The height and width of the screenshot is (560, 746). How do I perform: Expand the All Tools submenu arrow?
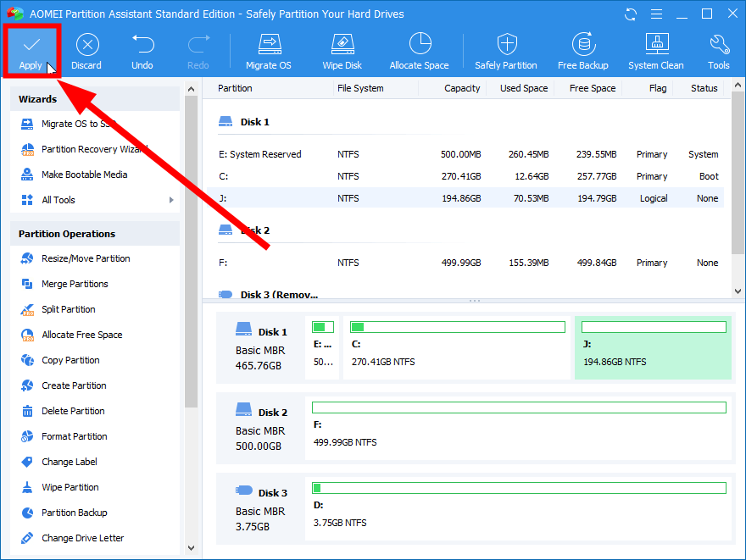click(x=171, y=200)
